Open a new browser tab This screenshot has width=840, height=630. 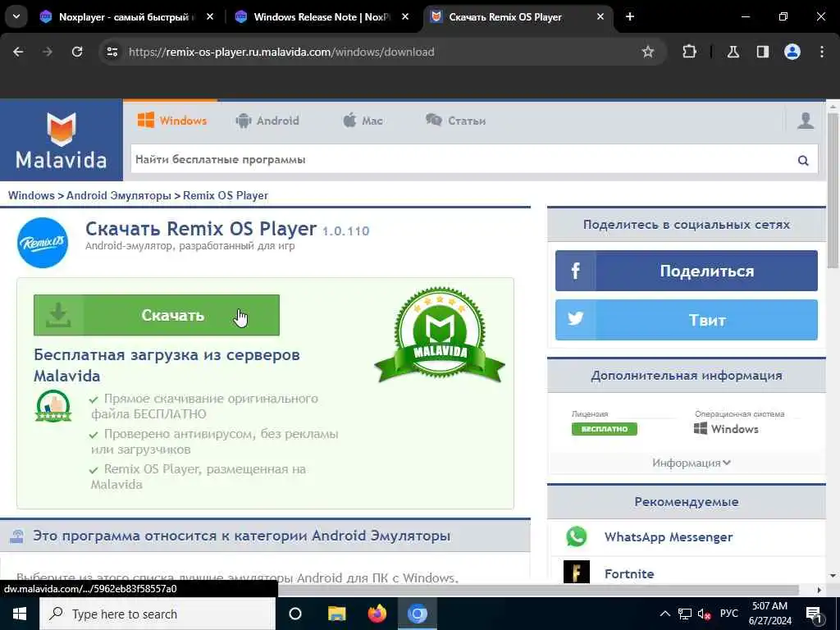tap(630, 17)
